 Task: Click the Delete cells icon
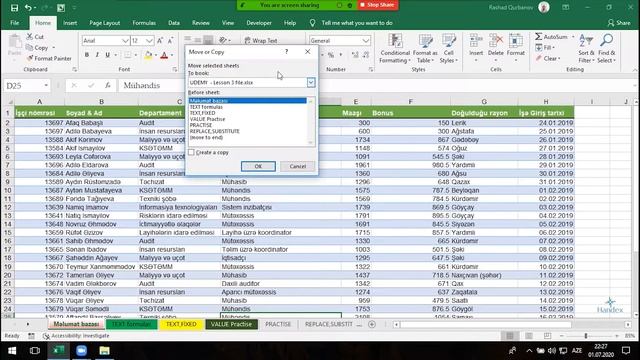496,41
